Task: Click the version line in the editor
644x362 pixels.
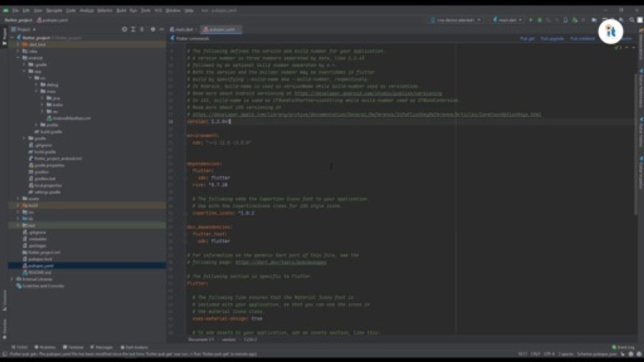Action: [x=208, y=121]
